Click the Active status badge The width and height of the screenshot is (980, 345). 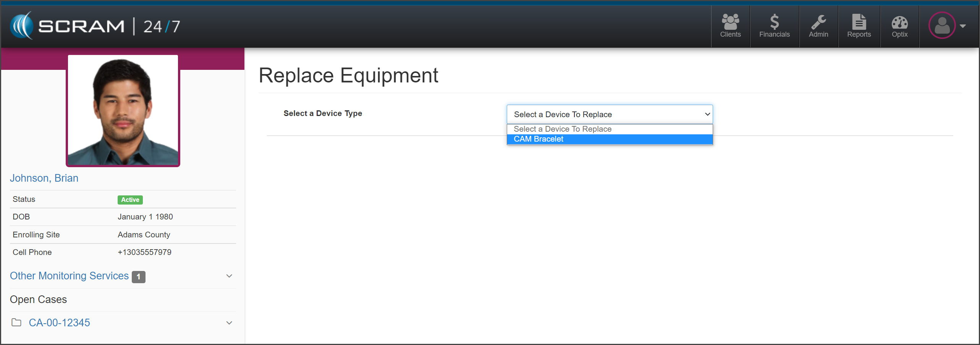[x=130, y=200]
